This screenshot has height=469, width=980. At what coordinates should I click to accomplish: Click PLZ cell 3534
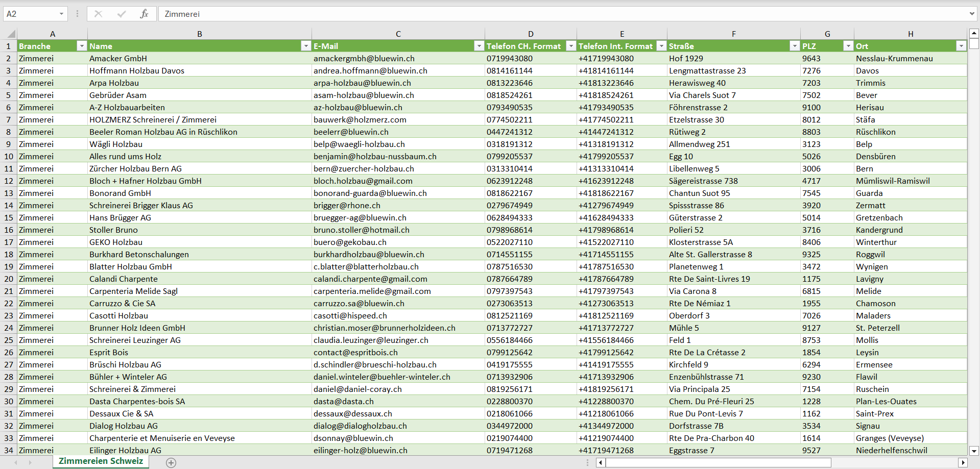pos(827,426)
